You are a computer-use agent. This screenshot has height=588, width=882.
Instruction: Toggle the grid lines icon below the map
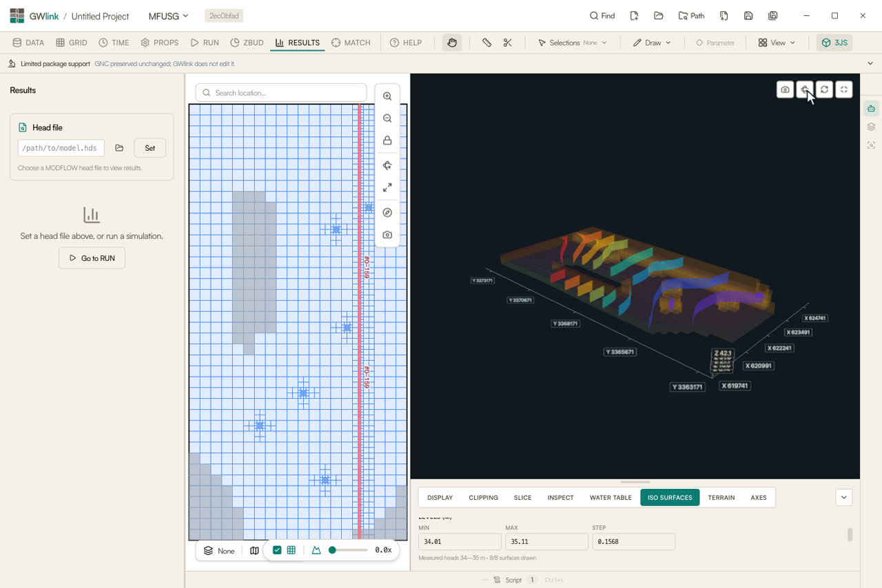291,550
